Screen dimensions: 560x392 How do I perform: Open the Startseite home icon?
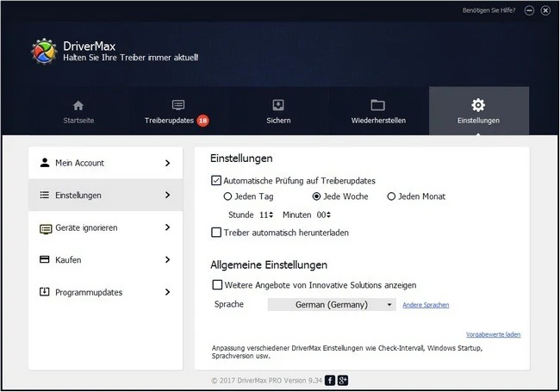[78, 106]
